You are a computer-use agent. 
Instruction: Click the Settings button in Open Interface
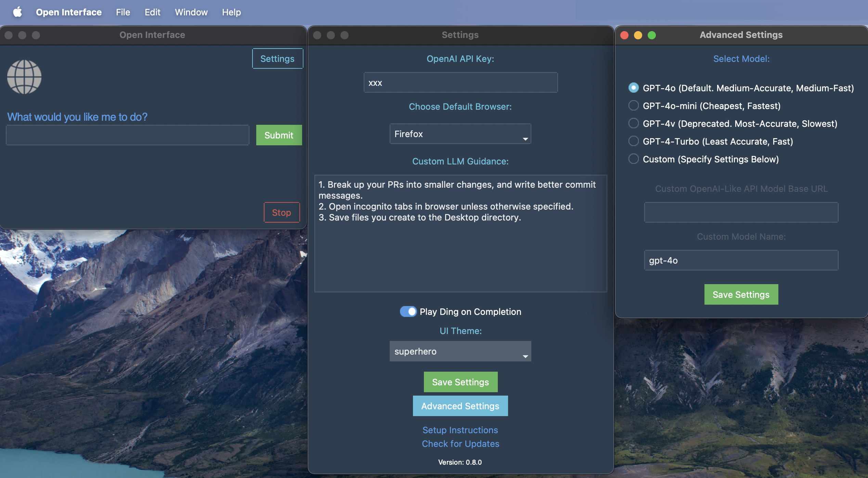click(x=277, y=58)
